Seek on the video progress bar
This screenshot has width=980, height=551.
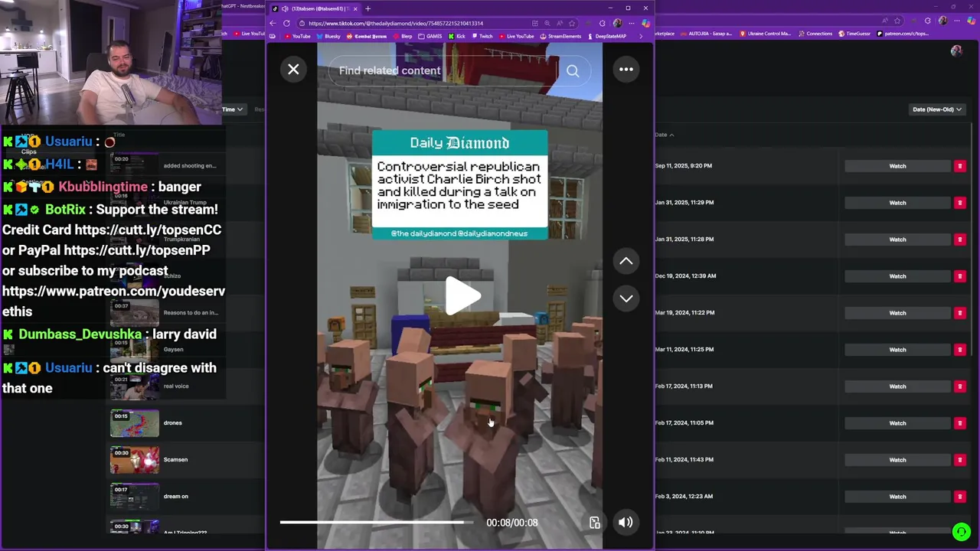pyautogui.click(x=376, y=523)
